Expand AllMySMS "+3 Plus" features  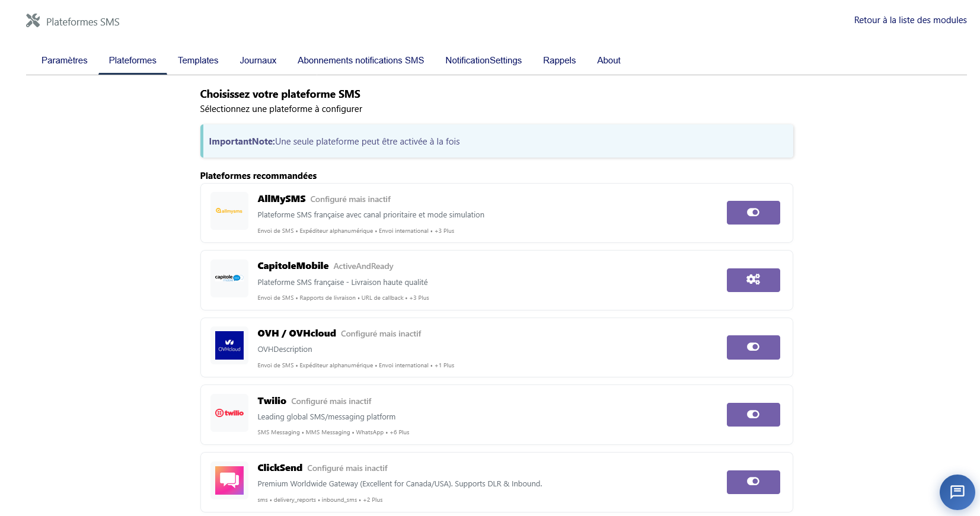(x=445, y=231)
